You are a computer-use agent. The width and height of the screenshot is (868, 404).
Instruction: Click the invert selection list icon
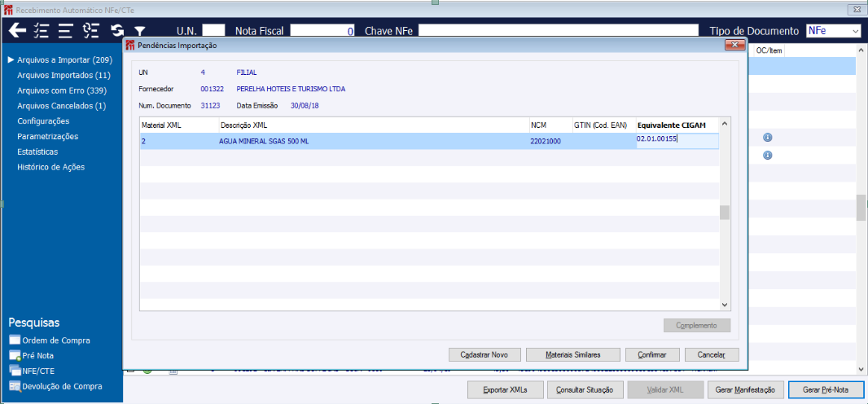pyautogui.click(x=90, y=30)
